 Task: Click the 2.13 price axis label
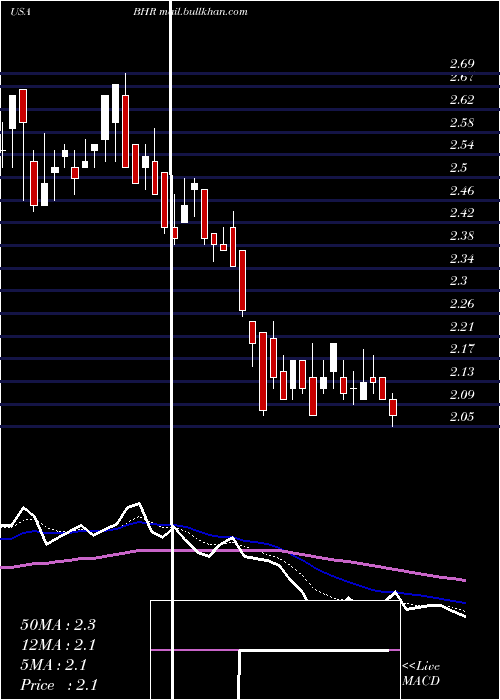point(462,372)
